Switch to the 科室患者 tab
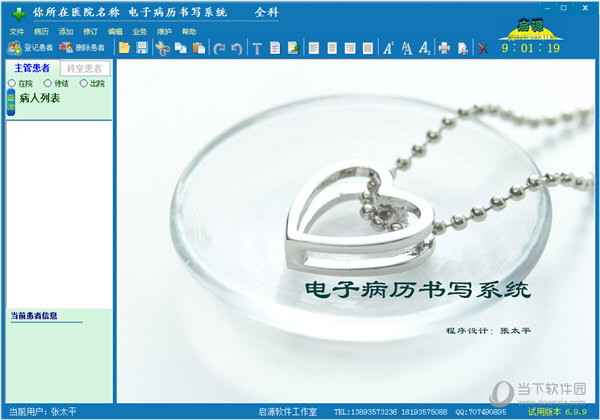Image resolution: width=600 pixels, height=420 pixels. coord(85,68)
